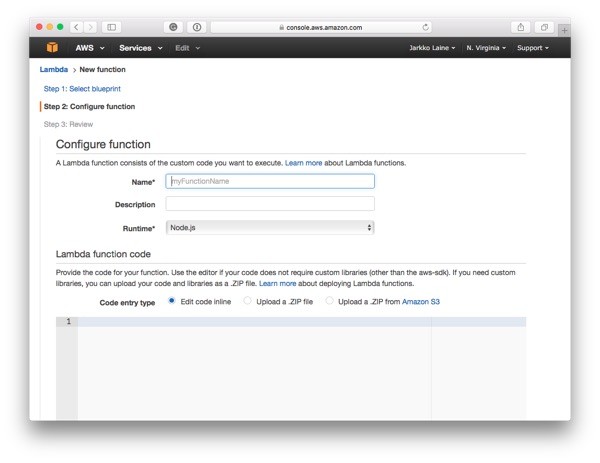This screenshot has height=463, width=600.
Task: Show all tabs overview icon
Action: pyautogui.click(x=544, y=27)
